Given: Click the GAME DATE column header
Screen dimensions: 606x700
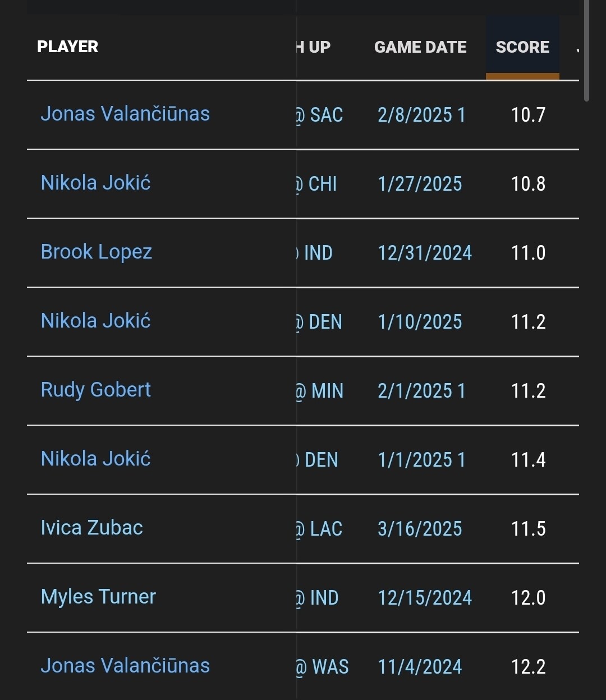Looking at the screenshot, I should coord(420,47).
